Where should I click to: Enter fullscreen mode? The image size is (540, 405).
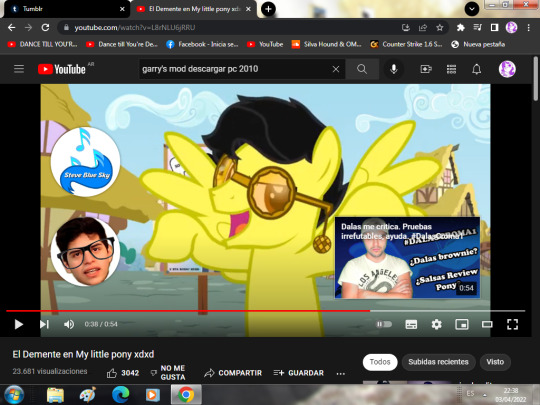coord(512,324)
